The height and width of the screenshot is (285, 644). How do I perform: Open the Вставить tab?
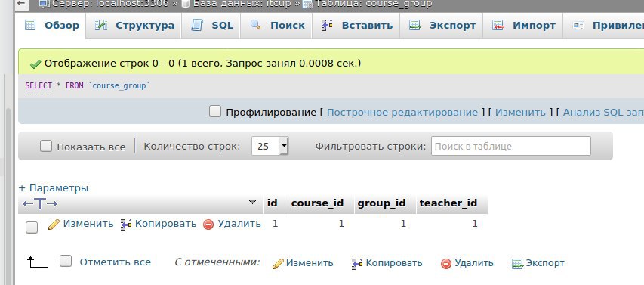[356, 26]
